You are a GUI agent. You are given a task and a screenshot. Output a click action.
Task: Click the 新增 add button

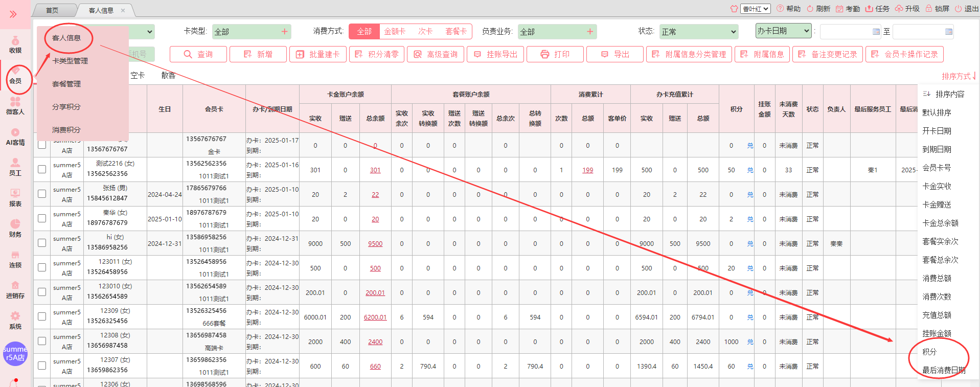coord(258,54)
